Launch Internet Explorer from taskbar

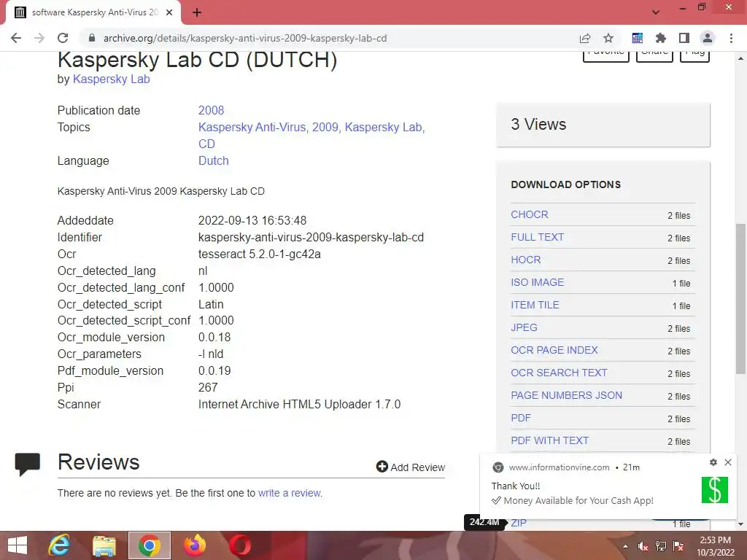tap(59, 545)
